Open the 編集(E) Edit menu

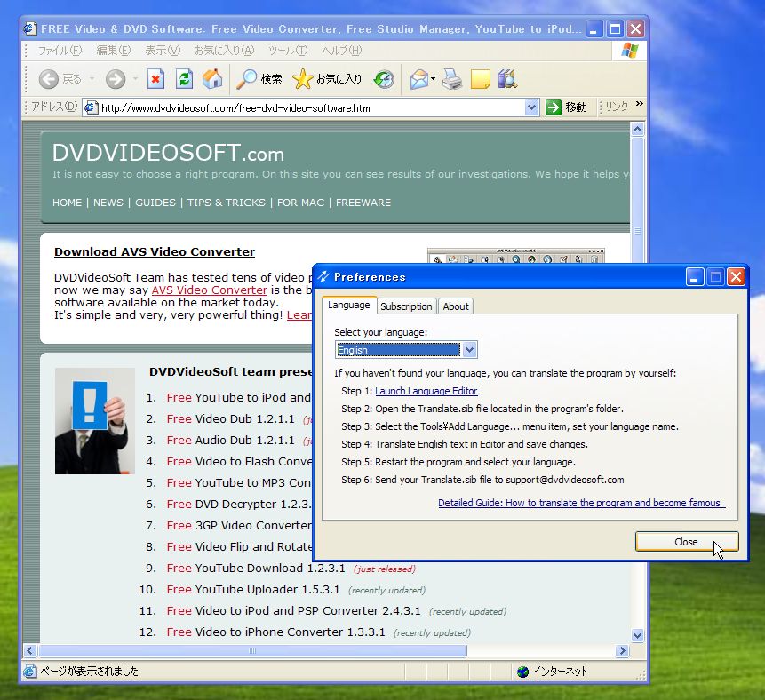tap(113, 51)
